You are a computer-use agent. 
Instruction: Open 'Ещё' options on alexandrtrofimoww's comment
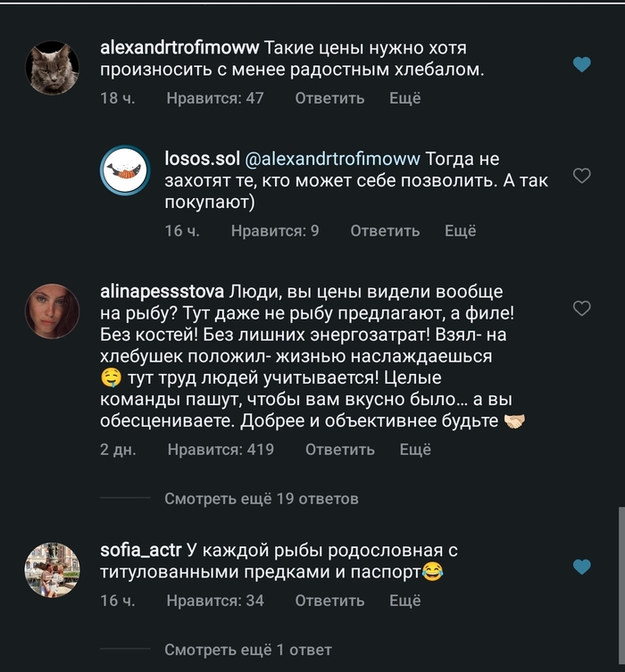(404, 98)
